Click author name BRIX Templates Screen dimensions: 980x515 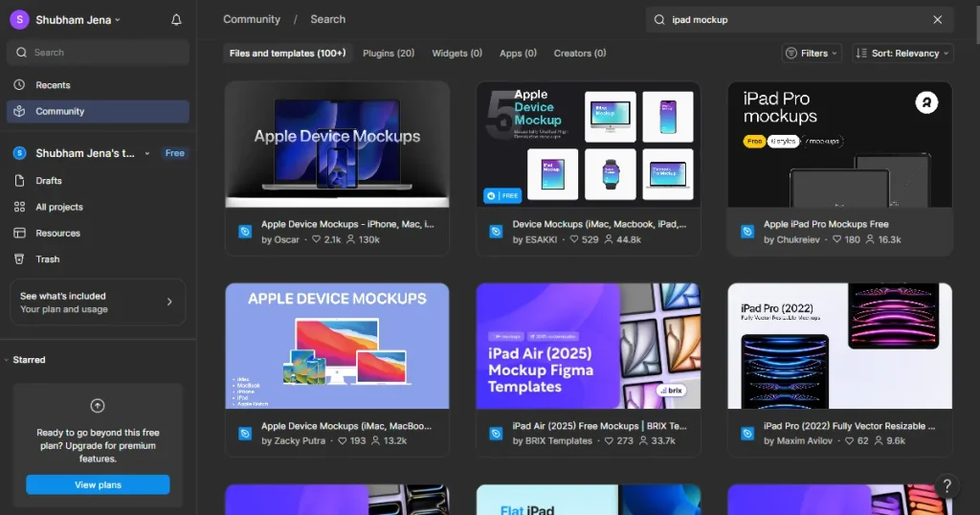pos(559,440)
